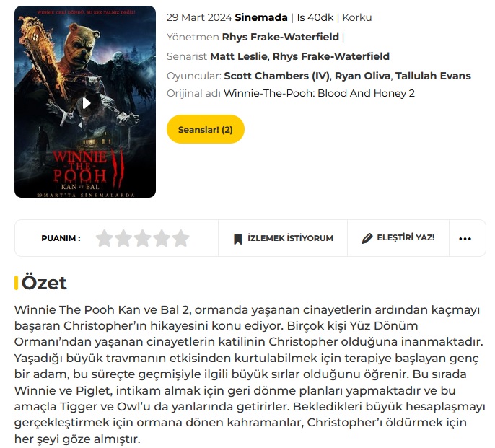This screenshot has width=495, height=448.
Task: Click the Korku genre link
Action: pyautogui.click(x=357, y=17)
